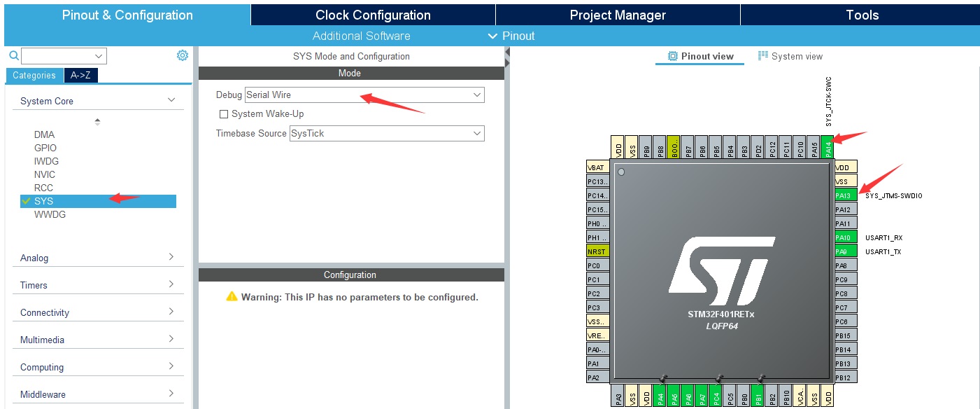Viewport: 980px width, 409px height.
Task: Click the PA9 pin on the chip
Action: [x=846, y=251]
